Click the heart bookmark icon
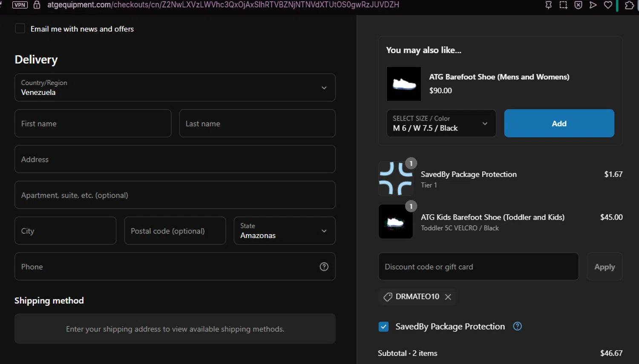 [608, 5]
